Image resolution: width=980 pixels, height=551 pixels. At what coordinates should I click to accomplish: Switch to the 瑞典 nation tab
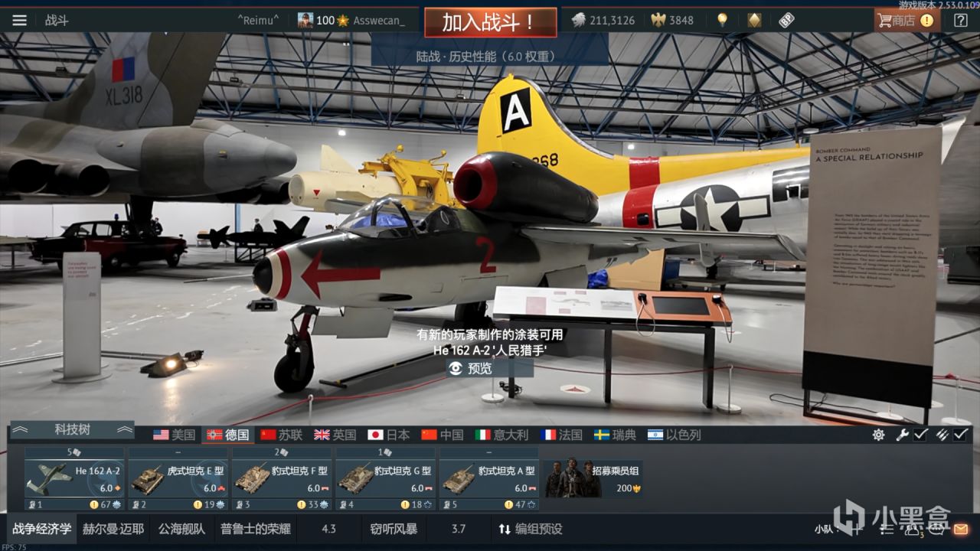coord(615,435)
